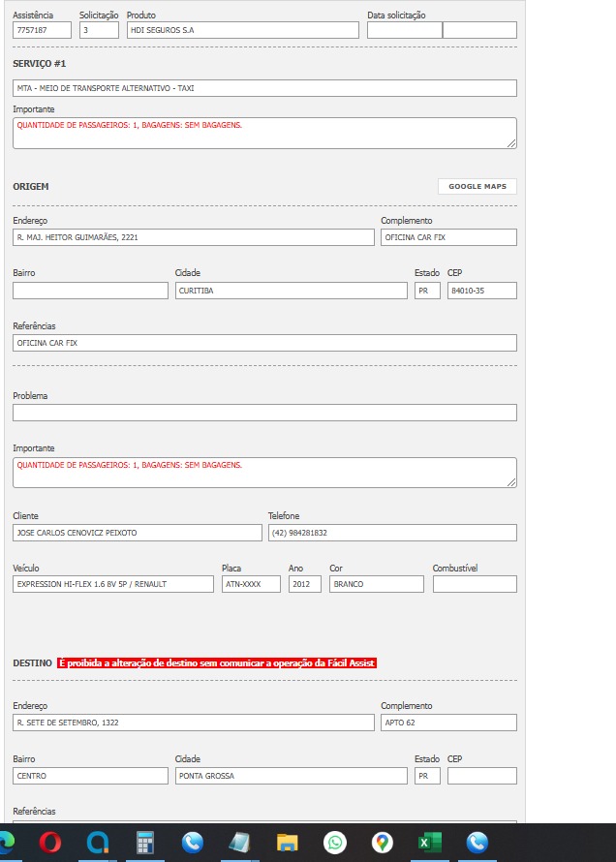Click the origin Estado field PR

click(427, 291)
